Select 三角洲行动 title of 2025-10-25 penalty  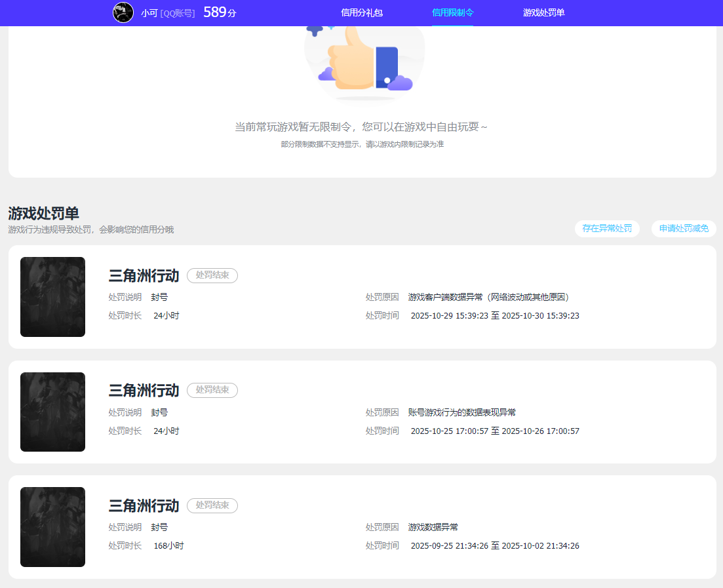point(144,390)
